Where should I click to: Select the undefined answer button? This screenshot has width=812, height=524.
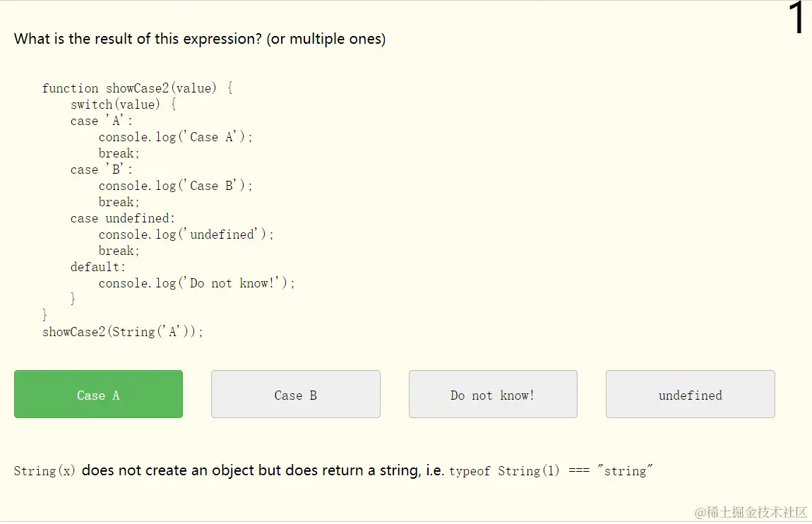[x=690, y=394]
